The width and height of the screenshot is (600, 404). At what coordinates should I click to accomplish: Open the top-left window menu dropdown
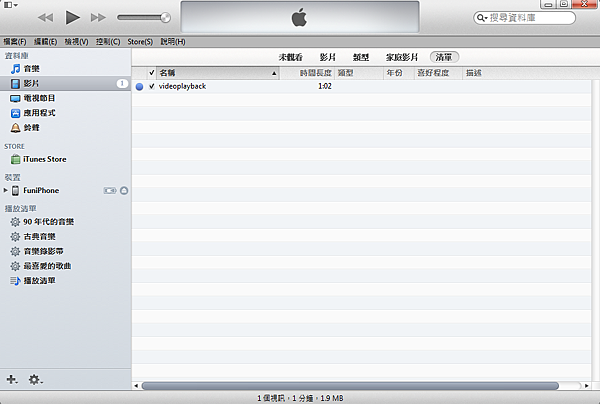(x=11, y=5)
